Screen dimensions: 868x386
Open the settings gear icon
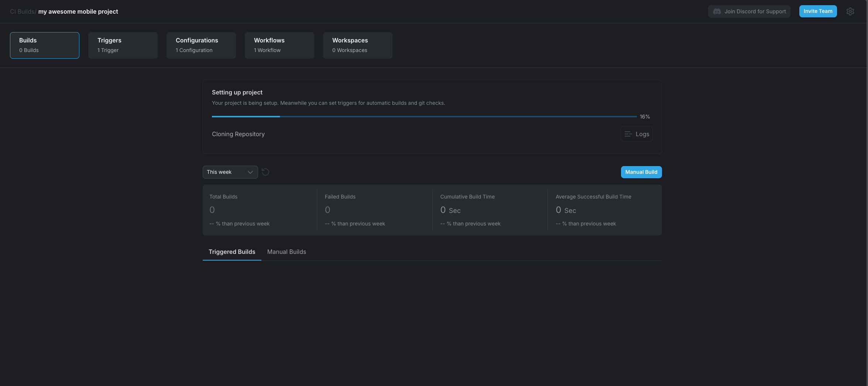[x=850, y=11]
